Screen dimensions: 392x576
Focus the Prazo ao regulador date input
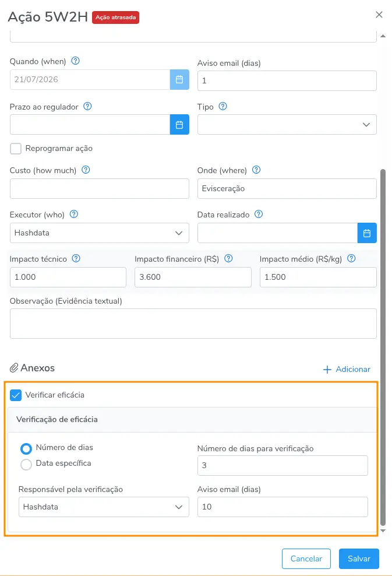(x=90, y=125)
